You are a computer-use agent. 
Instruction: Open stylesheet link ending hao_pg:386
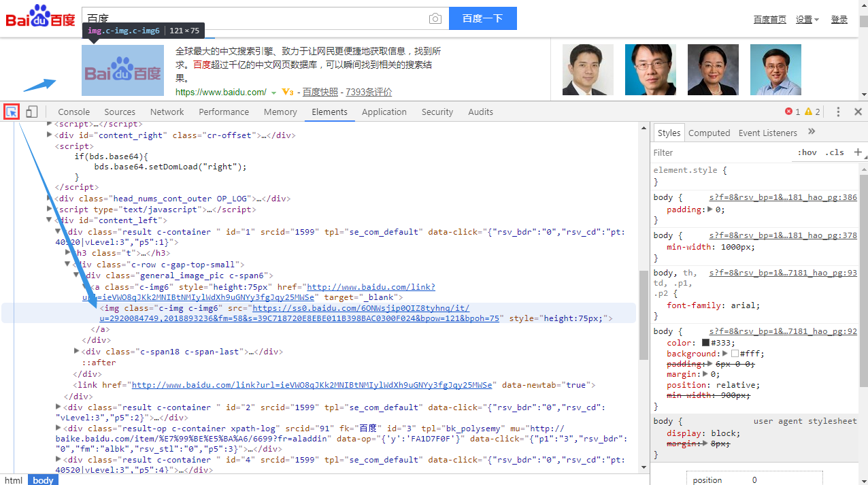783,197
